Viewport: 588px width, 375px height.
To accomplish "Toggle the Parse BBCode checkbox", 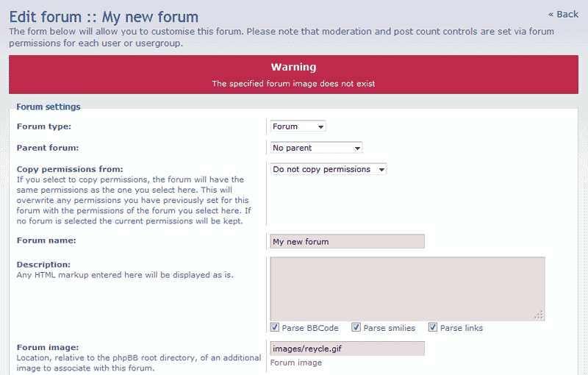I will tap(275, 327).
